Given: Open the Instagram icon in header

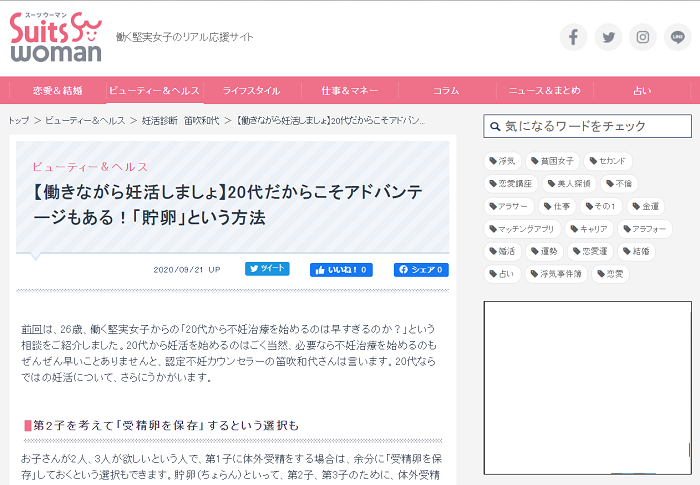Looking at the screenshot, I should point(643,37).
